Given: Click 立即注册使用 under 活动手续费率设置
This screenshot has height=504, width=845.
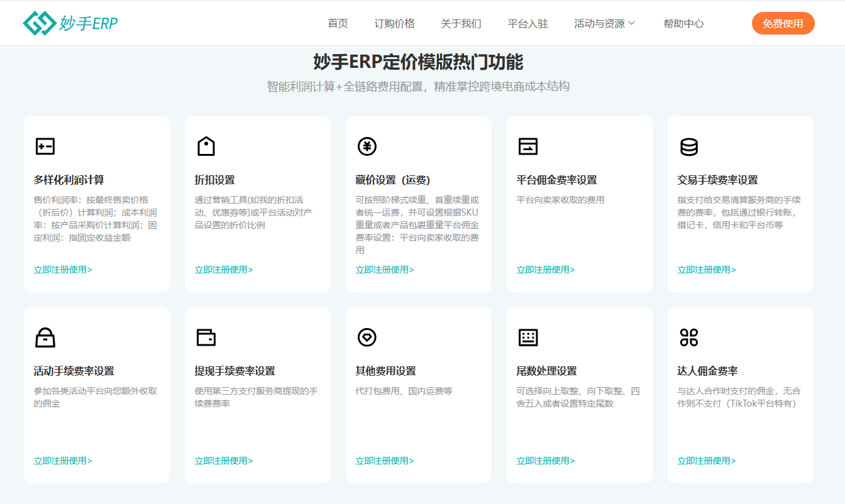Looking at the screenshot, I should coord(63,461).
